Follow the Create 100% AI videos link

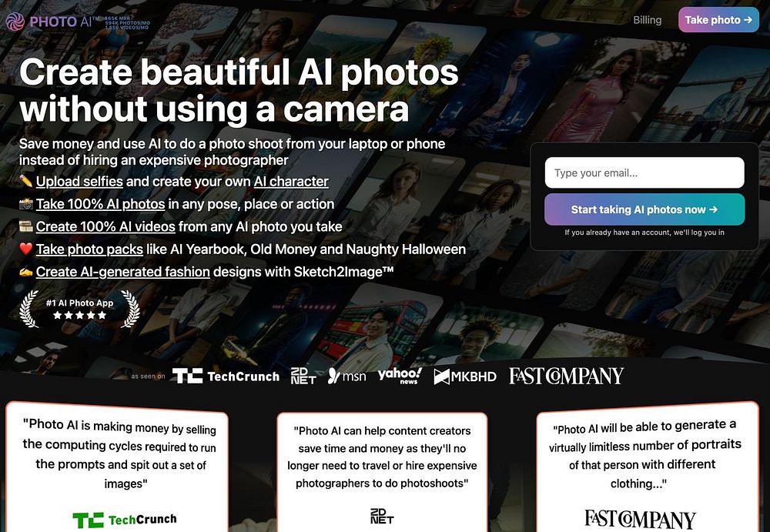pyautogui.click(x=105, y=226)
